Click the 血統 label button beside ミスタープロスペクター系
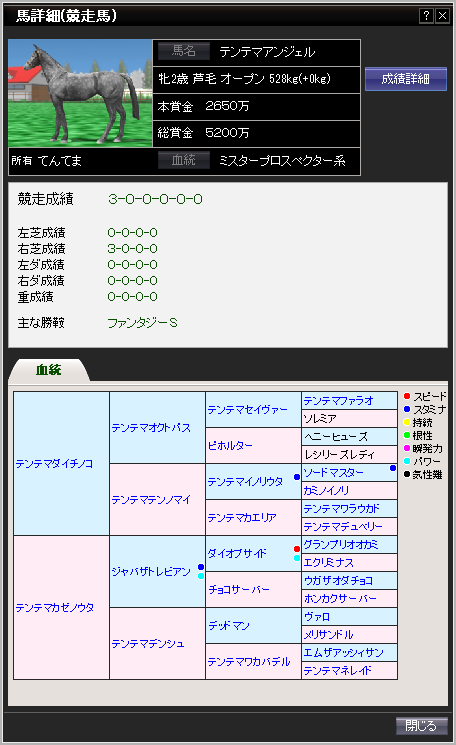Screen dimensions: 456x745 (183, 160)
